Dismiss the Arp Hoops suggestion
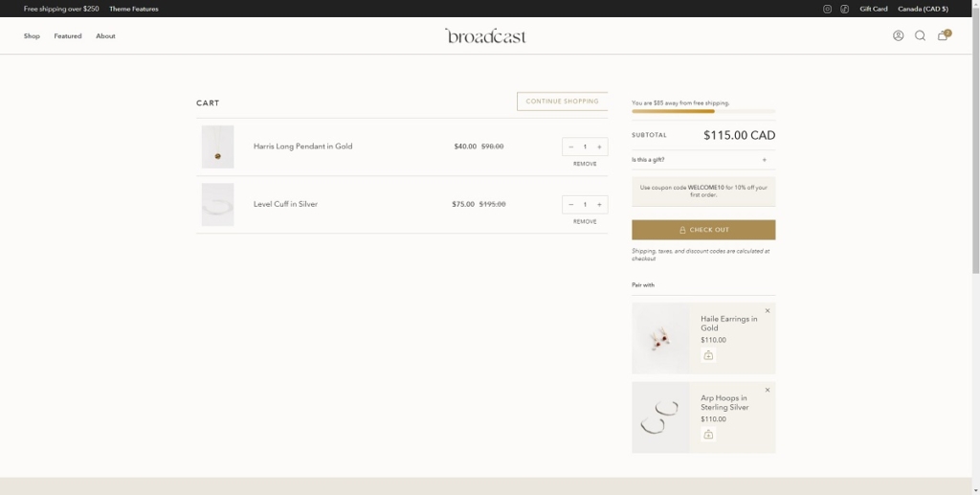The height and width of the screenshot is (495, 980). pyautogui.click(x=768, y=390)
